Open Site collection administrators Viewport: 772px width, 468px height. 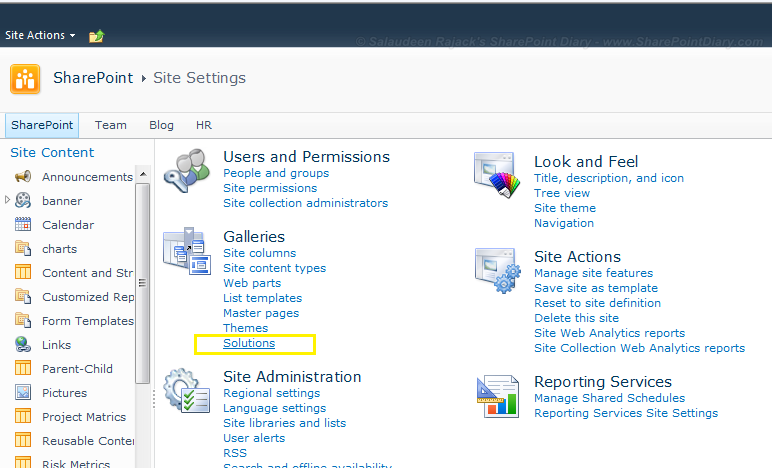305,203
